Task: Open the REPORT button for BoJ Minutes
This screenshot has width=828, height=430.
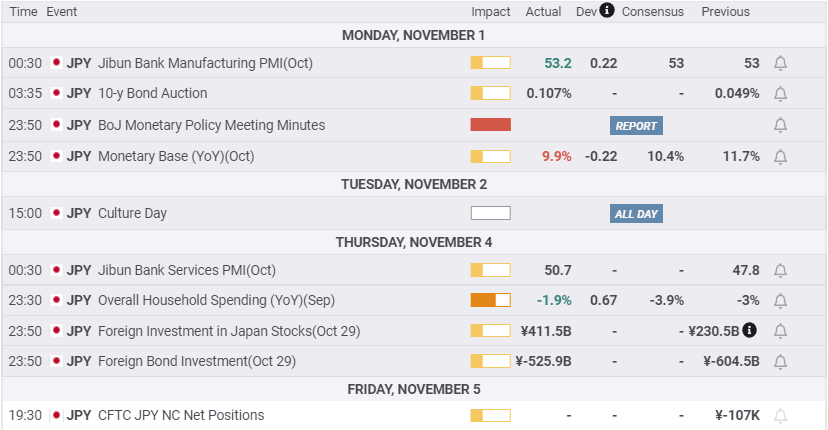Action: pyautogui.click(x=636, y=126)
